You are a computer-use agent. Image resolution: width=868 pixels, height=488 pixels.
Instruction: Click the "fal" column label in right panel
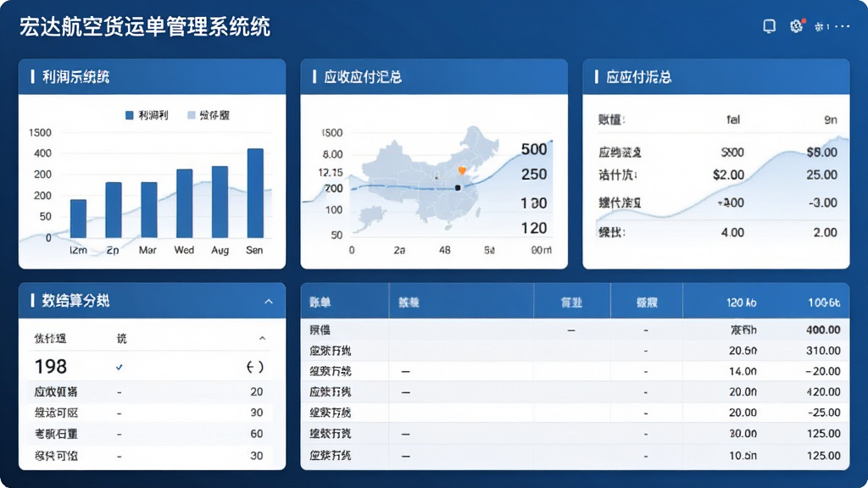click(733, 119)
